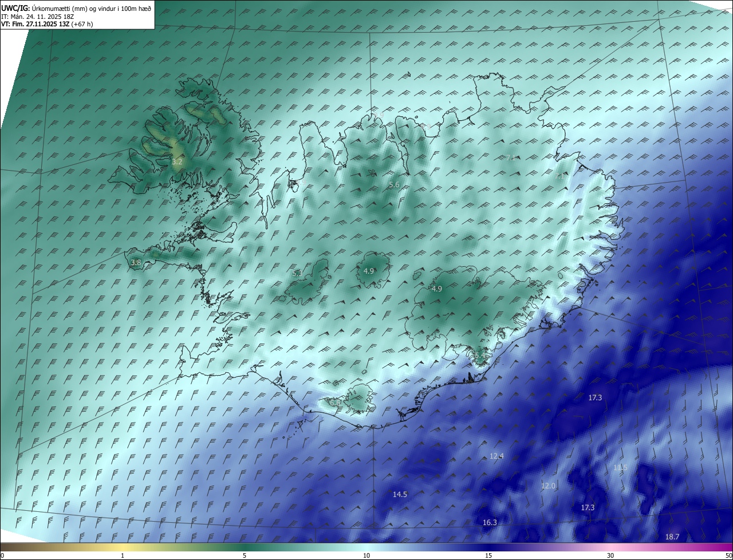733x560 pixels.
Task: Select the 5.4 value near the south coast
Action: 480,356
